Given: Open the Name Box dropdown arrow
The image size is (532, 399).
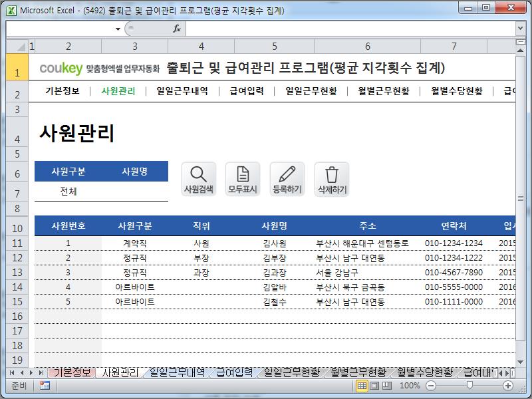Looking at the screenshot, I should click(118, 29).
